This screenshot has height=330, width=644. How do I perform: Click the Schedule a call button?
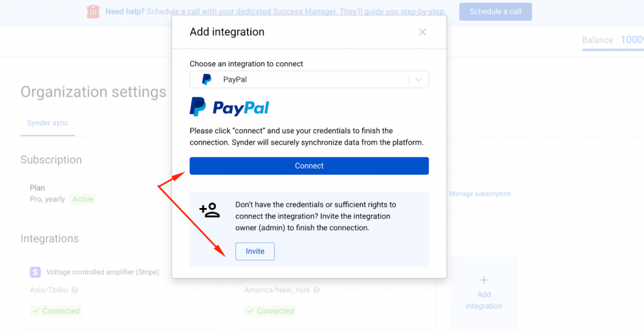[x=496, y=11]
